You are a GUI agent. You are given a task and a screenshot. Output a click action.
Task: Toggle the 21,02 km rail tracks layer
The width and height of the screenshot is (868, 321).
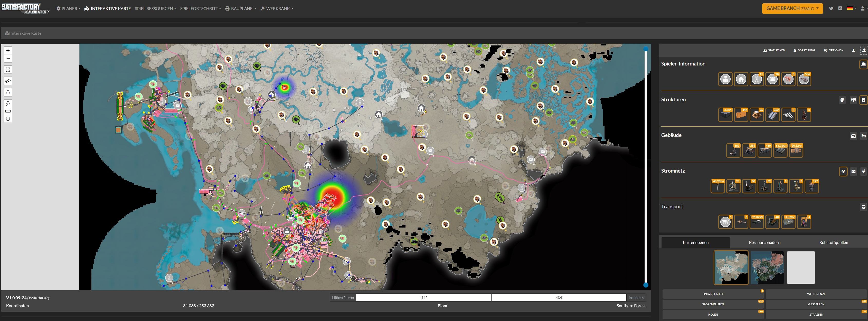point(757,222)
